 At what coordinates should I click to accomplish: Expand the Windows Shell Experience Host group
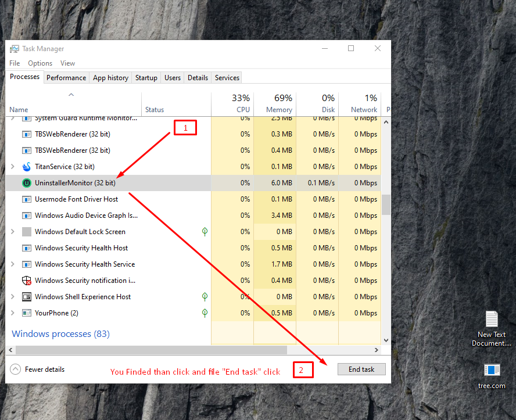coord(13,297)
